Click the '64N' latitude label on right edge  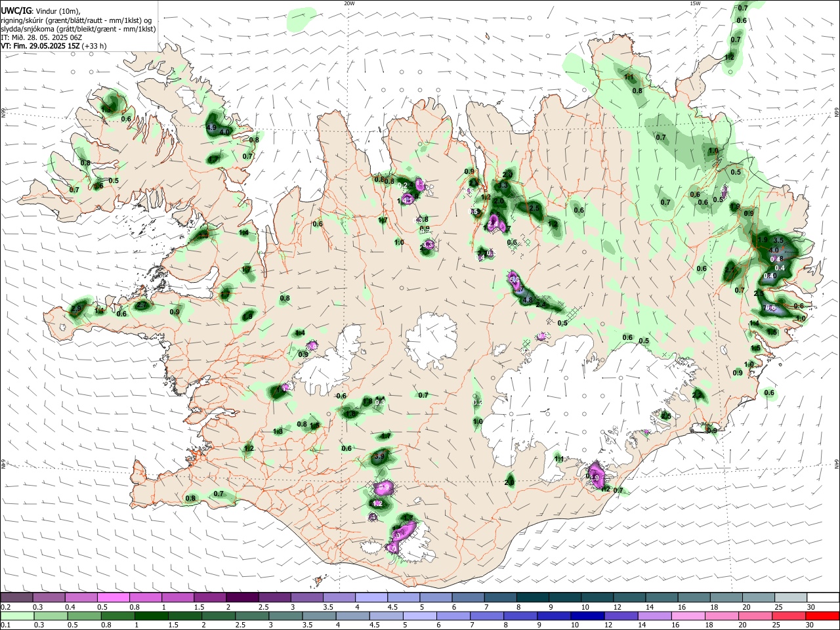[x=837, y=463]
